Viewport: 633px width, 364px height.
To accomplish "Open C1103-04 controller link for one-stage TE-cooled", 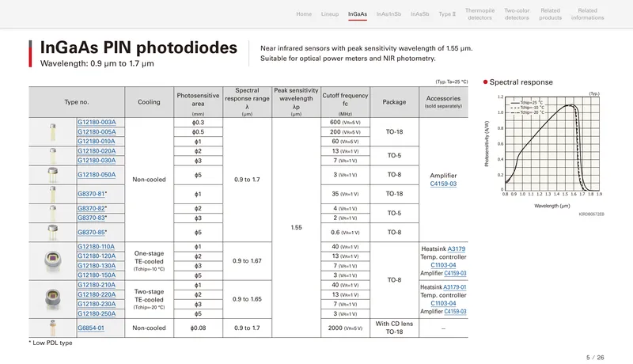I will (443, 265).
